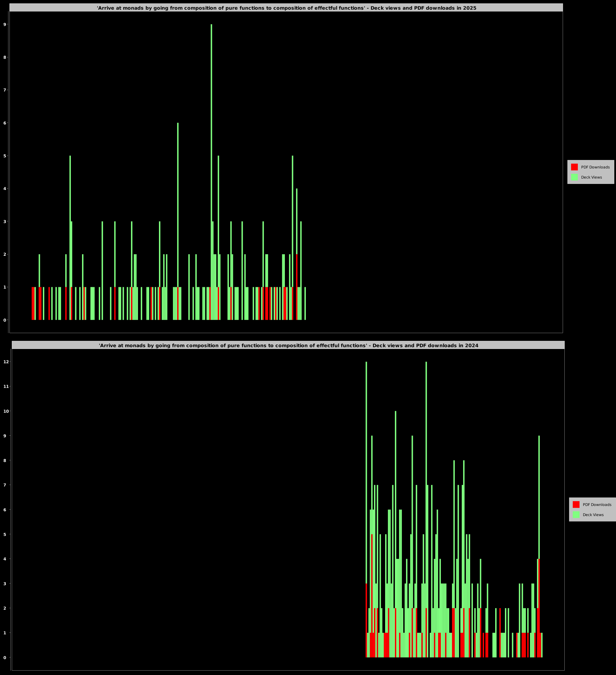Select the Deck Views label in 2024 legend
Screen dimensions: 616x675
pyautogui.click(x=593, y=515)
